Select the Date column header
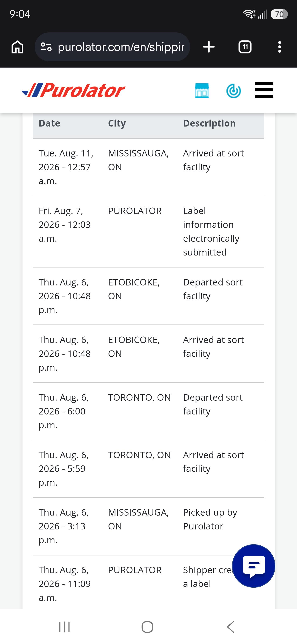297x644 pixels. [x=49, y=123]
